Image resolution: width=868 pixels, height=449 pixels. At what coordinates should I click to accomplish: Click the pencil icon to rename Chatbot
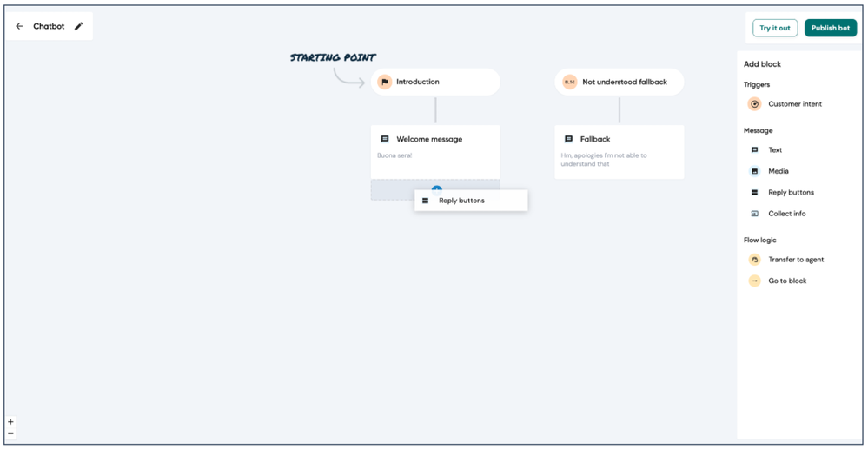pos(78,26)
